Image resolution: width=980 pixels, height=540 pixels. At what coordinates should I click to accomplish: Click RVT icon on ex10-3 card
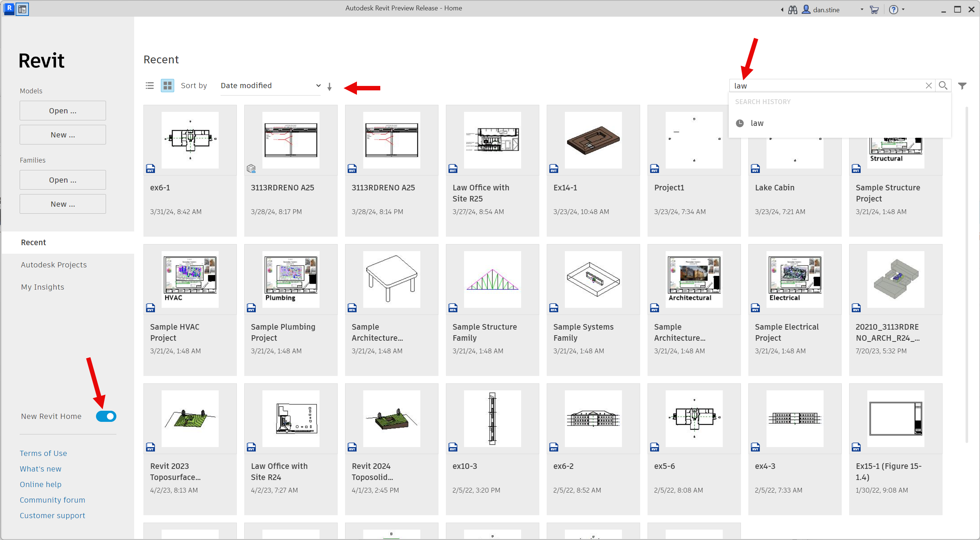(x=453, y=447)
